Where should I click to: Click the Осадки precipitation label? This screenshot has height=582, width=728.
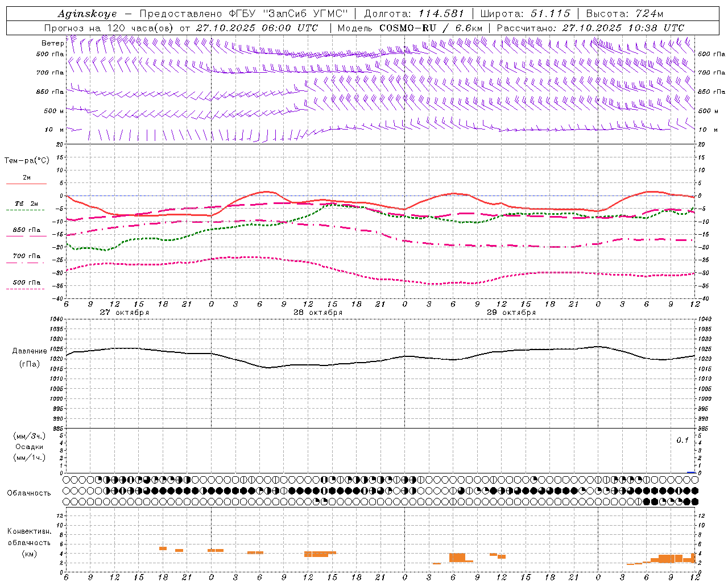pos(29,447)
